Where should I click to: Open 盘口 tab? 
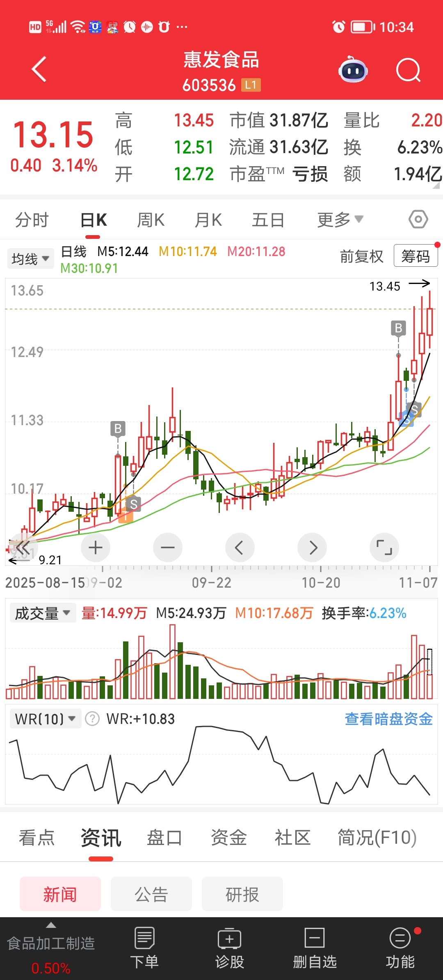(164, 838)
